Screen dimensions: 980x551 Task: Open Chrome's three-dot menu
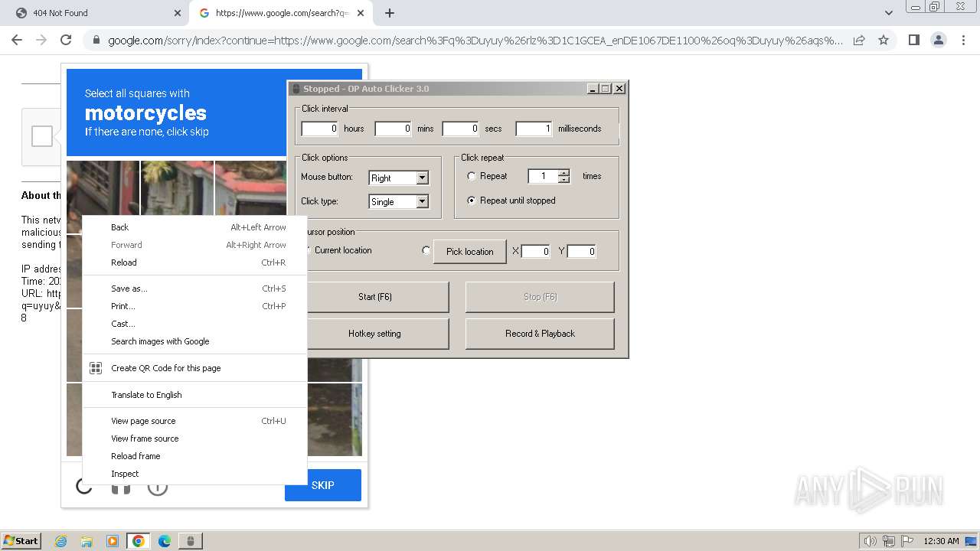[962, 40]
